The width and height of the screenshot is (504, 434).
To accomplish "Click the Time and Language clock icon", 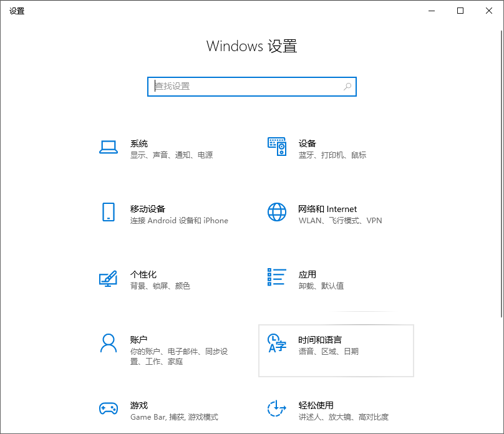I will (x=277, y=343).
